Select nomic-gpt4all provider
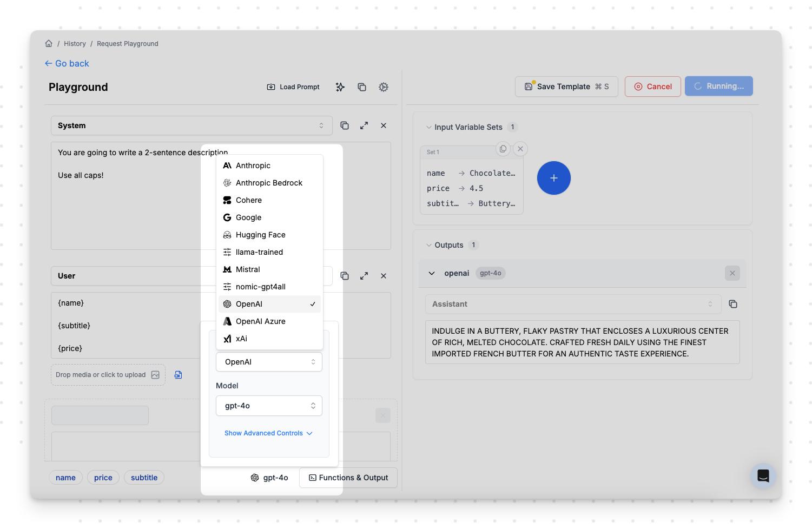 click(269, 287)
